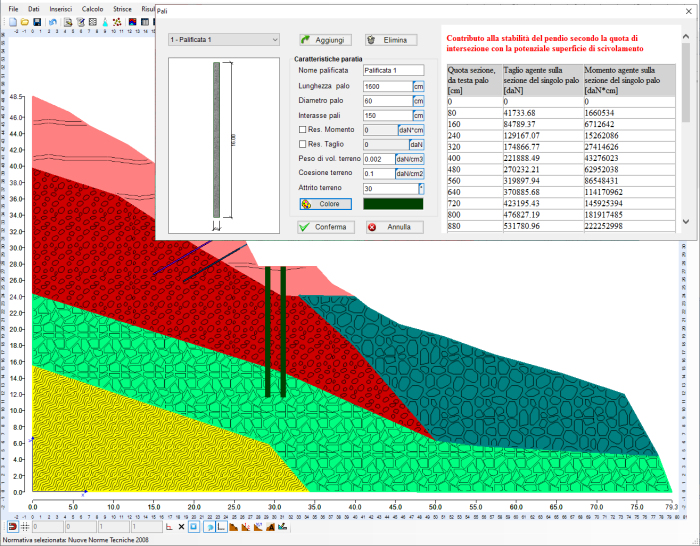
Task: Open the '1 - Palificata 1' dropdown
Action: pyautogui.click(x=223, y=40)
